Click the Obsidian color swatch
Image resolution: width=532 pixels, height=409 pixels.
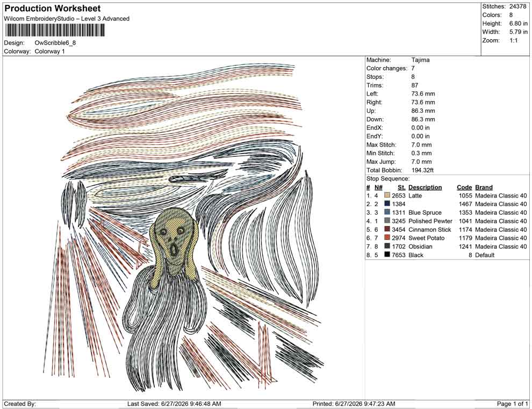point(387,246)
